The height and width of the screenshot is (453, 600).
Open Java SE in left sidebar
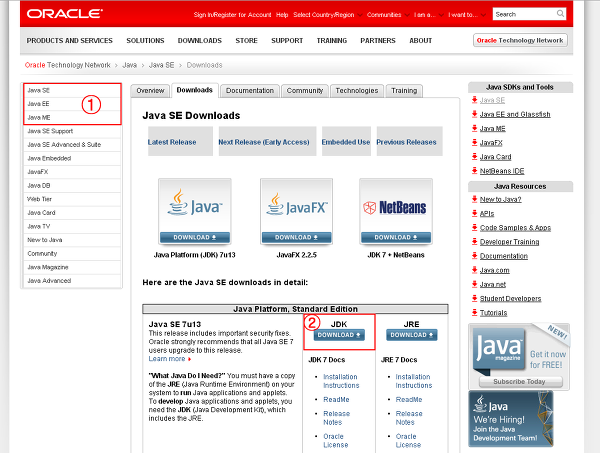coord(72,90)
